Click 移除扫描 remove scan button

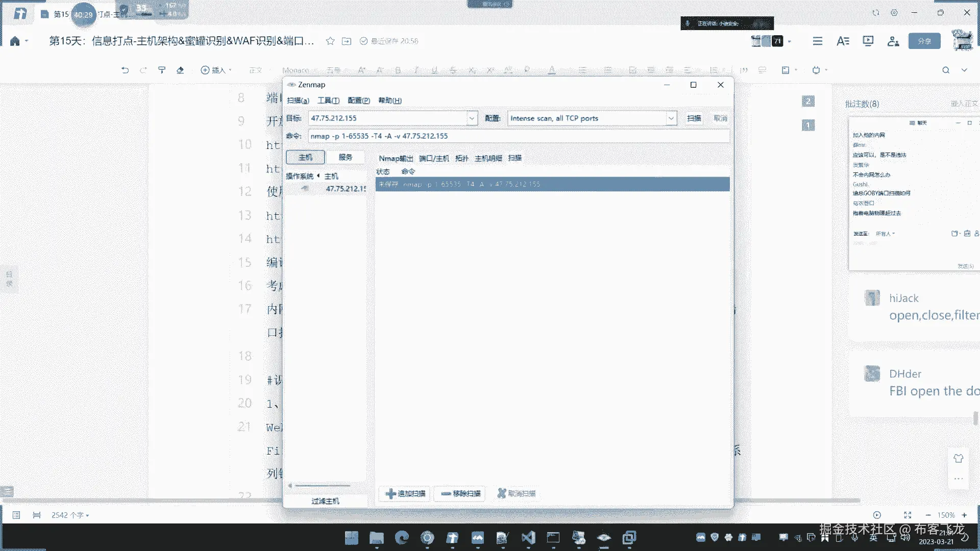460,493
